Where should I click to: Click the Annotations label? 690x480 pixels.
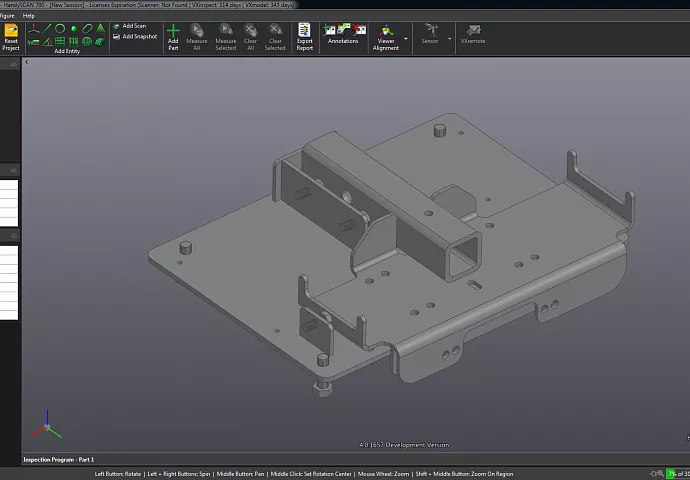pos(343,41)
